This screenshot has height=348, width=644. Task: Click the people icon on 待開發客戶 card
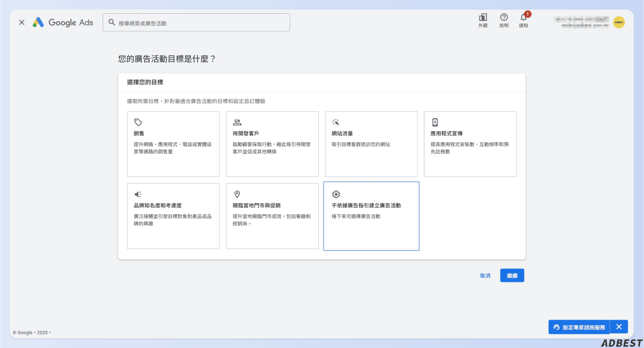pos(237,122)
